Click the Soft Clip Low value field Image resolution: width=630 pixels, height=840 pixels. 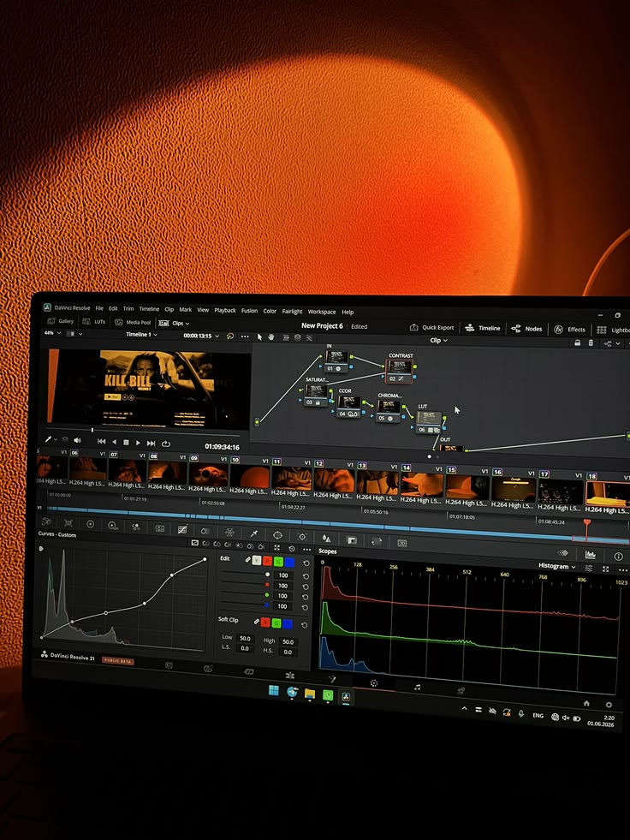(x=245, y=638)
